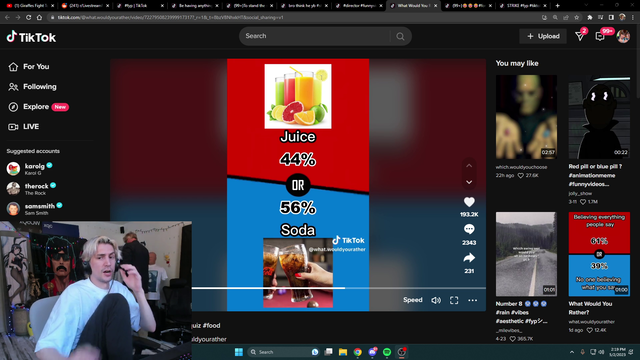Click the search magnifier icon

pyautogui.click(x=400, y=36)
